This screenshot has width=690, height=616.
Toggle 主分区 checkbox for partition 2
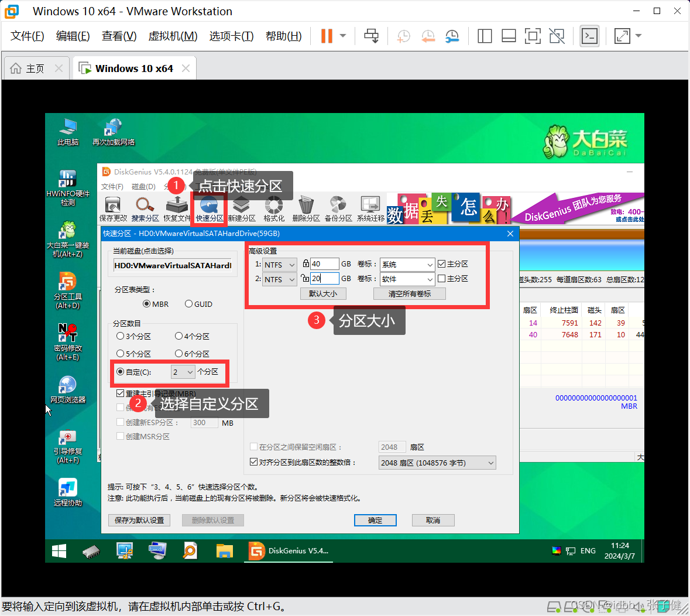point(442,278)
